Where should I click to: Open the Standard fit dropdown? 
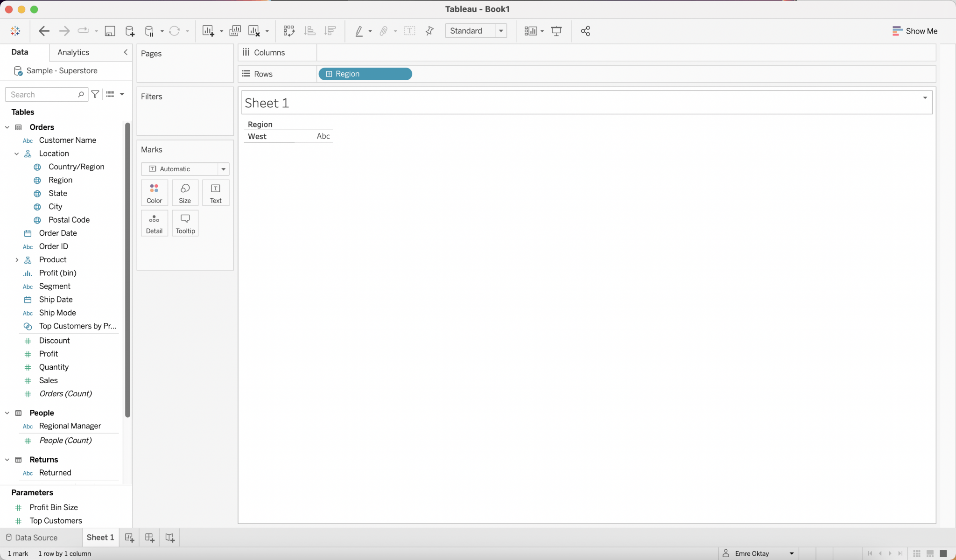coord(500,31)
